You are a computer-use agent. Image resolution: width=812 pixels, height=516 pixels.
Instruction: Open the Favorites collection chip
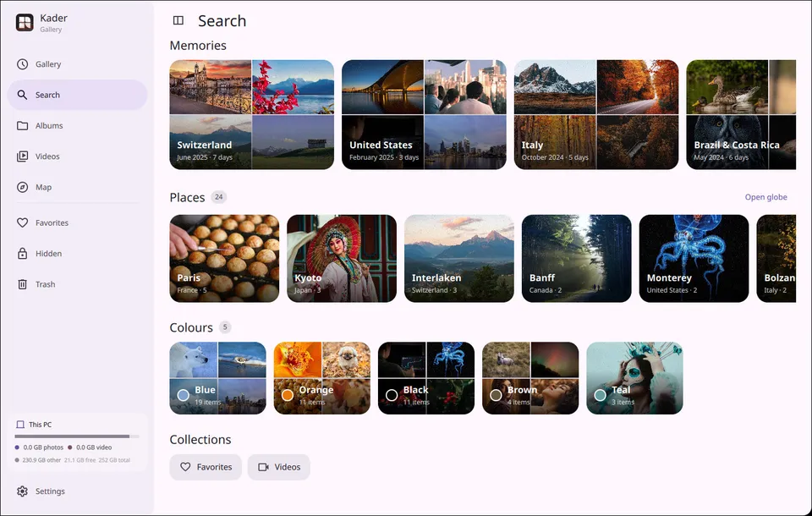(x=206, y=467)
